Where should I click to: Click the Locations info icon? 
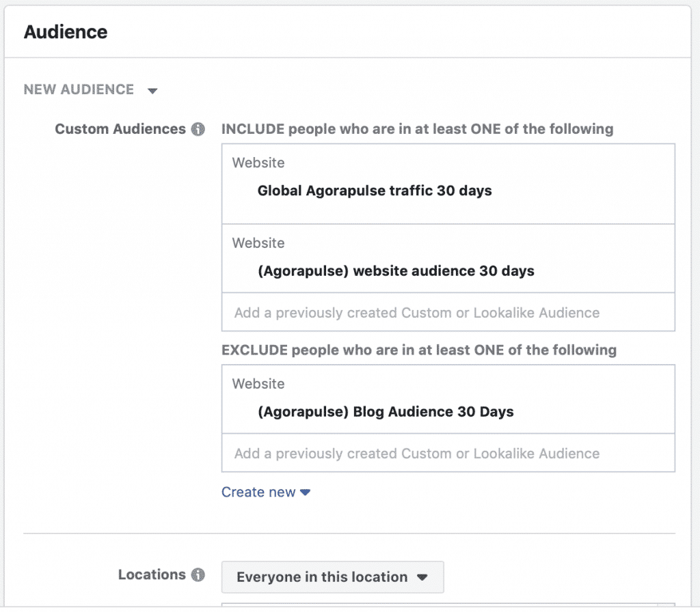coord(198,574)
